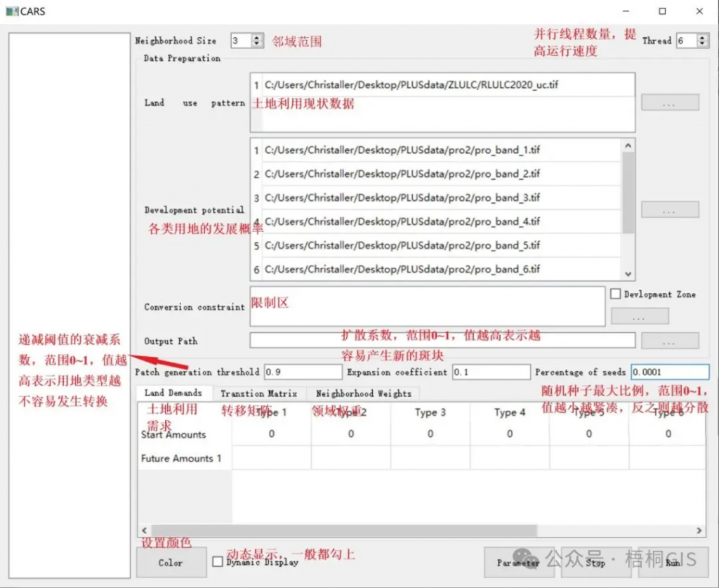Image resolution: width=719 pixels, height=588 pixels.
Task: Browse for Land use pattern file
Action: tap(670, 103)
